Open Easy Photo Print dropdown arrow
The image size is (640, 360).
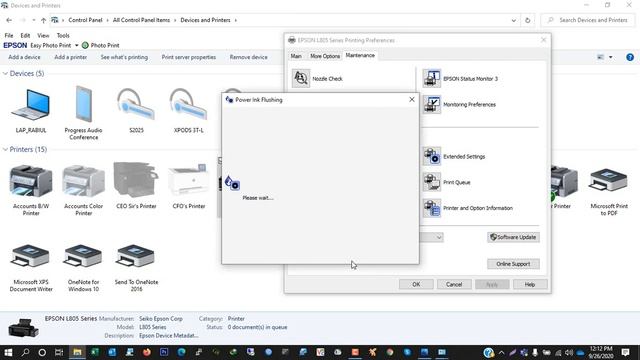point(76,45)
